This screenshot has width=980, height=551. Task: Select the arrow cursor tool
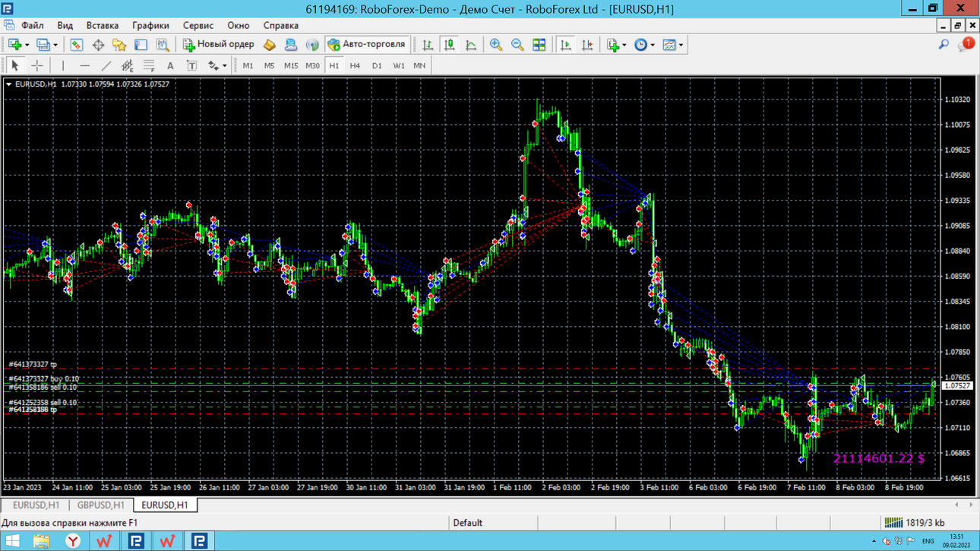coord(14,65)
